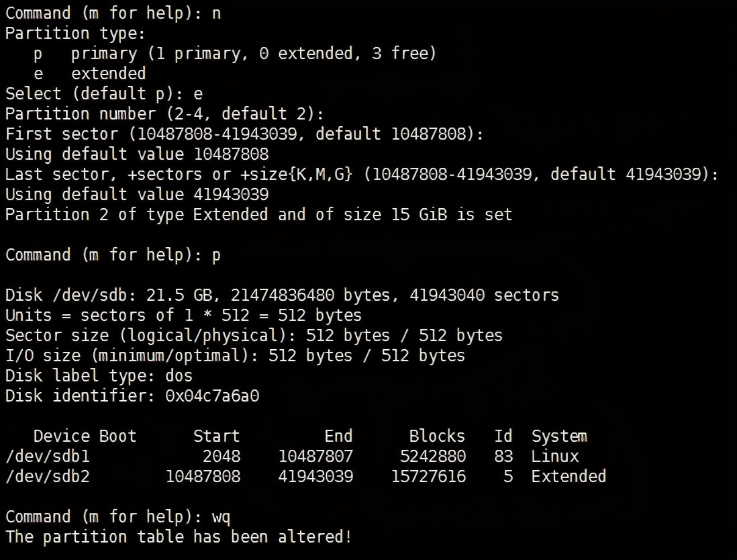This screenshot has width=737, height=560.
Task: Click the 'Disk label type: dos' line
Action: point(99,376)
